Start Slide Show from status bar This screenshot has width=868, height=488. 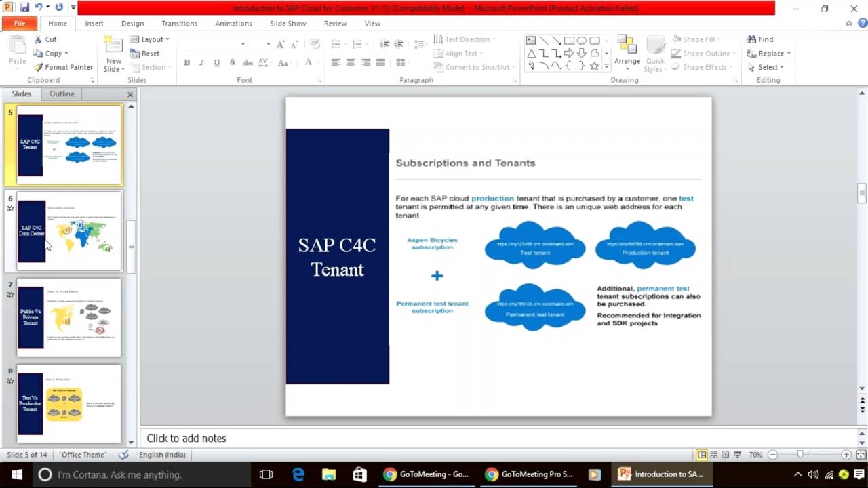tap(737, 455)
